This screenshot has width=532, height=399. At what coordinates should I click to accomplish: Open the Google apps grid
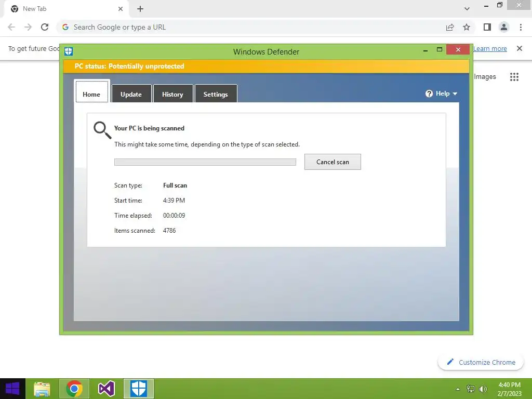click(514, 77)
